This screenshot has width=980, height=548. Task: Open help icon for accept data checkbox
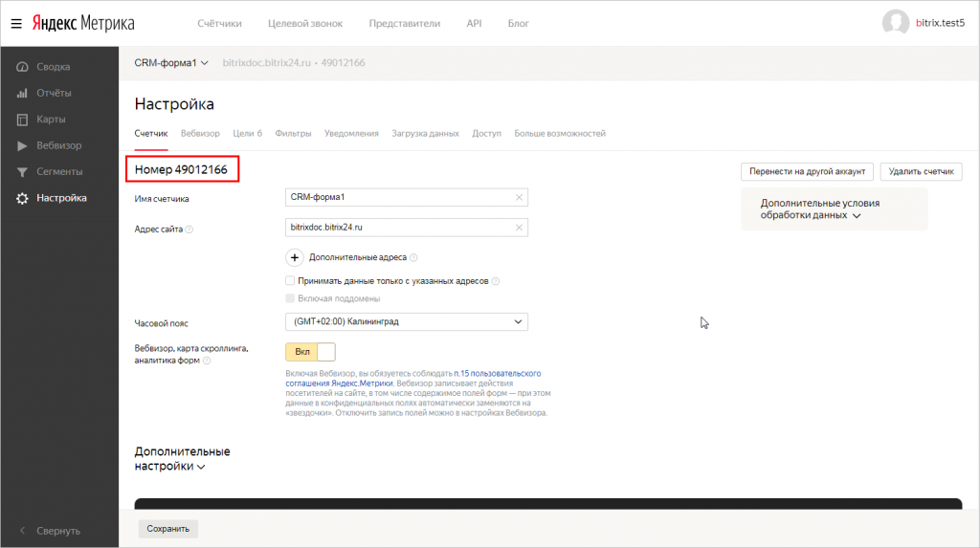[x=496, y=281]
